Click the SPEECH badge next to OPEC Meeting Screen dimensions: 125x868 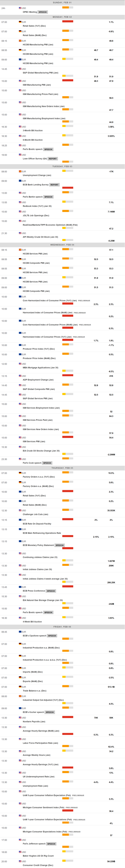click(43, 12)
